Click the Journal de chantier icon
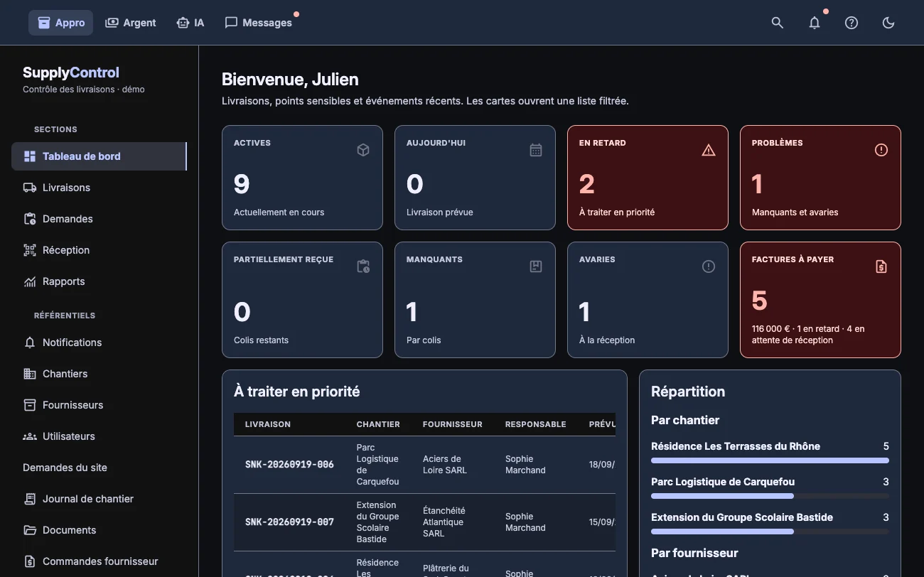This screenshot has height=577, width=924. (x=30, y=499)
